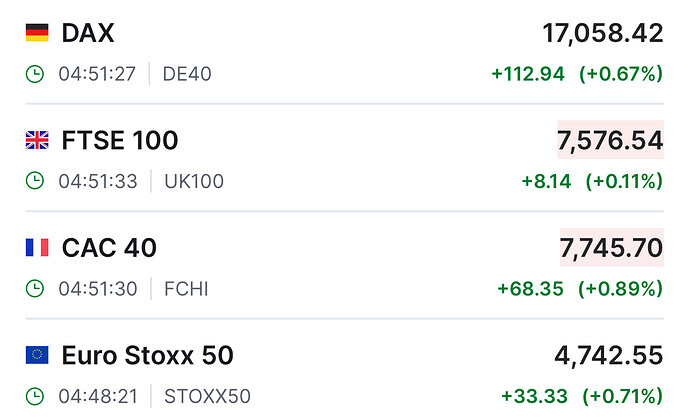This screenshot has width=690, height=417.
Task: Click the highlighted FTSE price 7,576.54
Action: coord(610,140)
